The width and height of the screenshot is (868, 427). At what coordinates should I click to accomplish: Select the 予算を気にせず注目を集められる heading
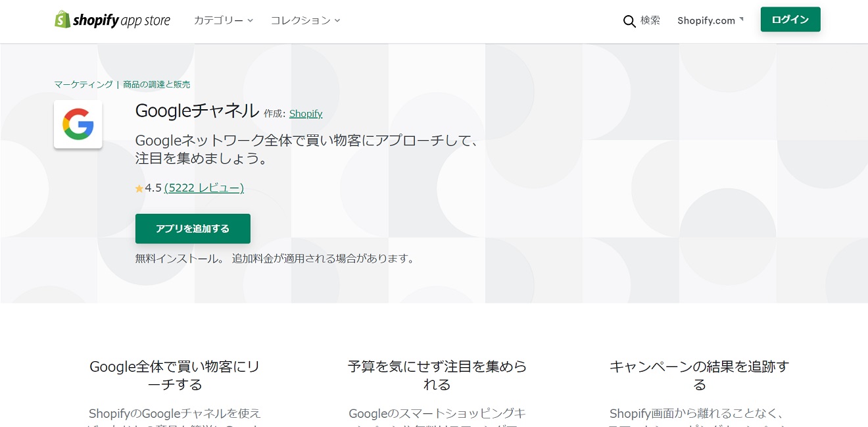[437, 375]
